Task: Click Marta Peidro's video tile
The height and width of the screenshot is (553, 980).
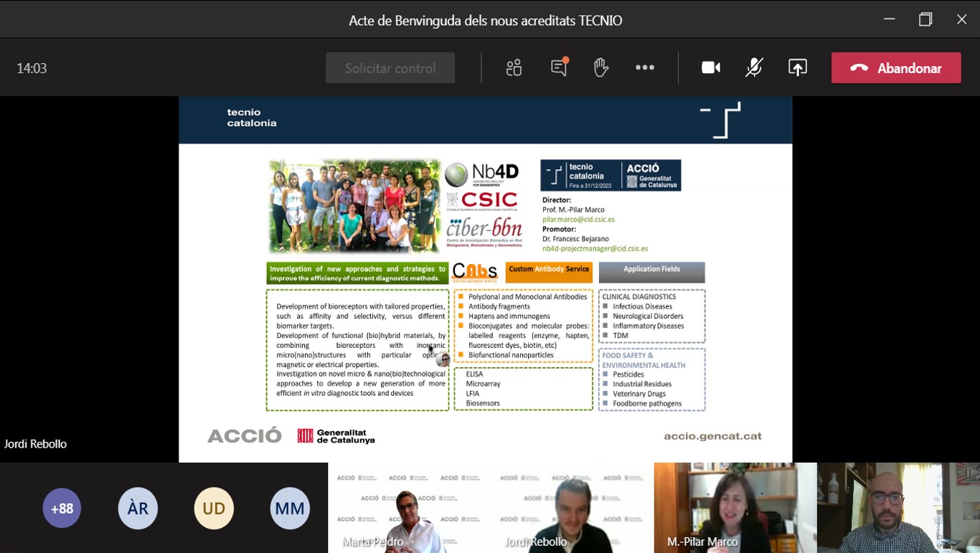Action: [409, 508]
